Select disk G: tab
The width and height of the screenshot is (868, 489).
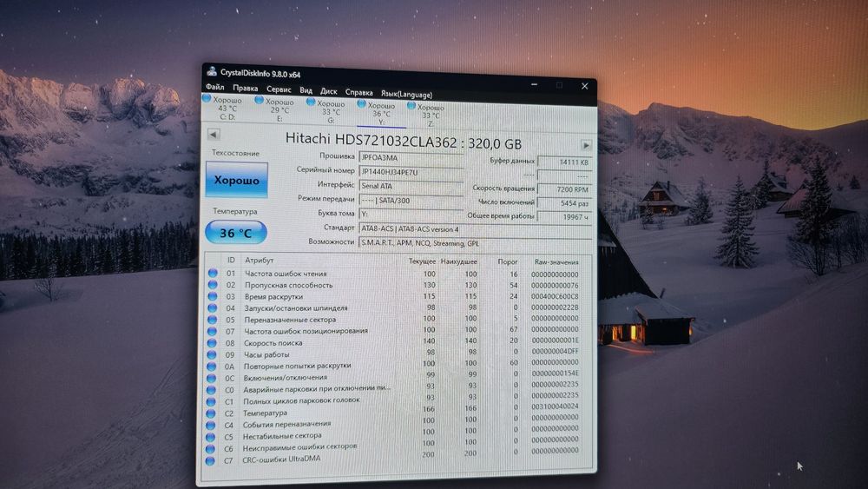(x=326, y=112)
